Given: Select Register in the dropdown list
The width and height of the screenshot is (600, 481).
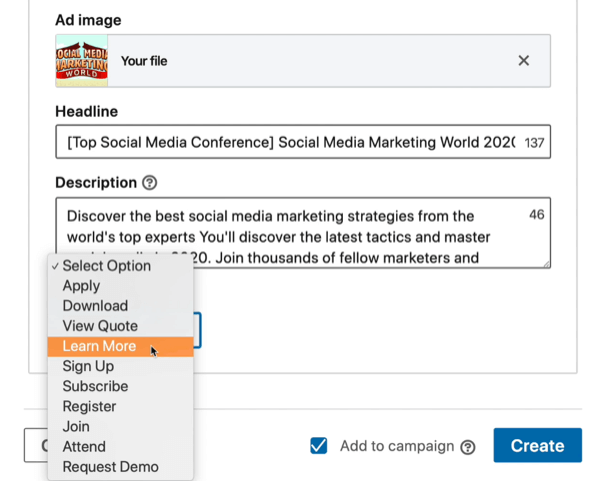Looking at the screenshot, I should [121, 406].
